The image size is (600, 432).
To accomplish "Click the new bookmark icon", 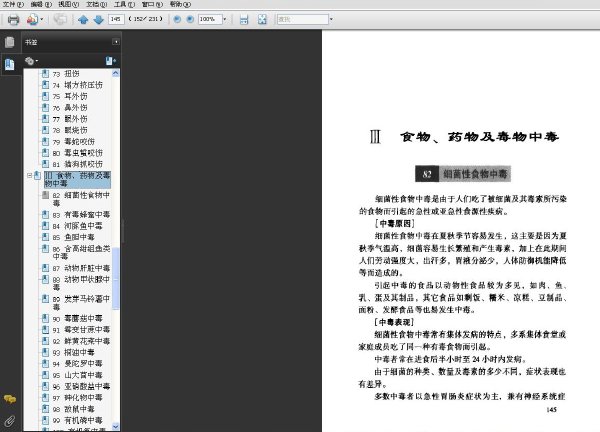I will pyautogui.click(x=111, y=60).
